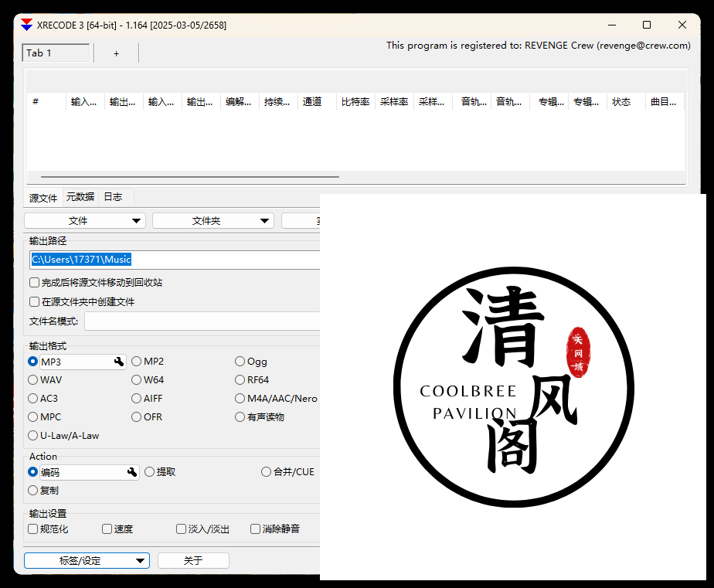Viewport: 714px width, 588px height.
Task: Minimize the XRECODE window
Action: (x=612, y=25)
